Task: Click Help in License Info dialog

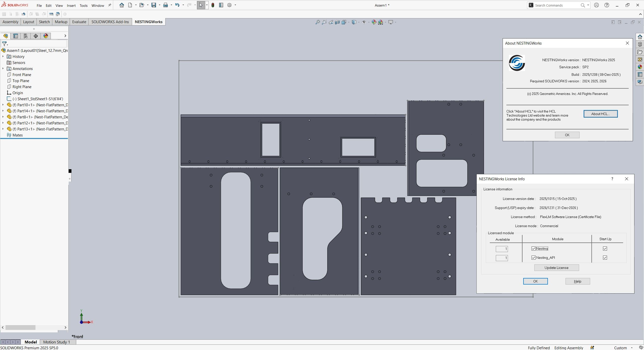Action: click(x=578, y=281)
